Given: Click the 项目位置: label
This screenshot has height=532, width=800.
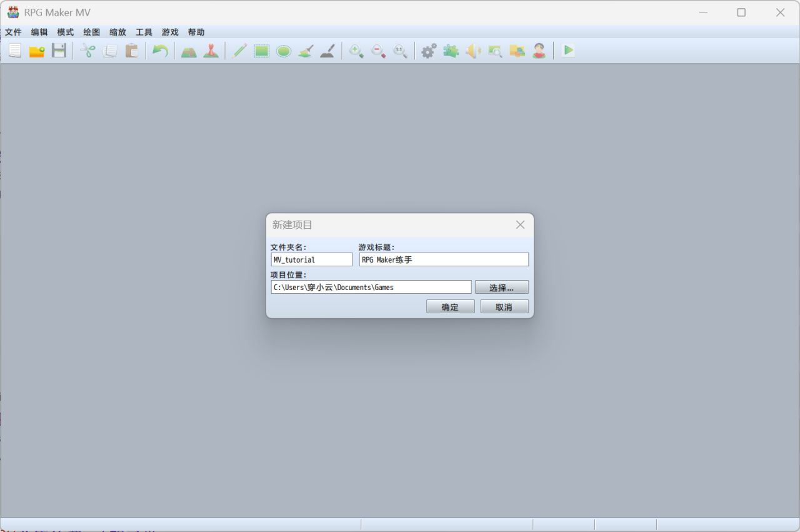Looking at the screenshot, I should pyautogui.click(x=289, y=275).
